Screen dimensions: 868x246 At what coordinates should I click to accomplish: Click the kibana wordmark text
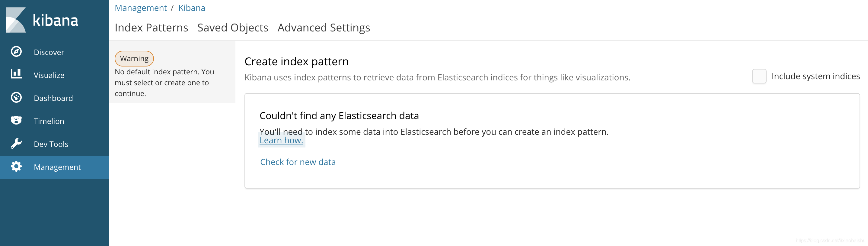pyautogui.click(x=56, y=20)
